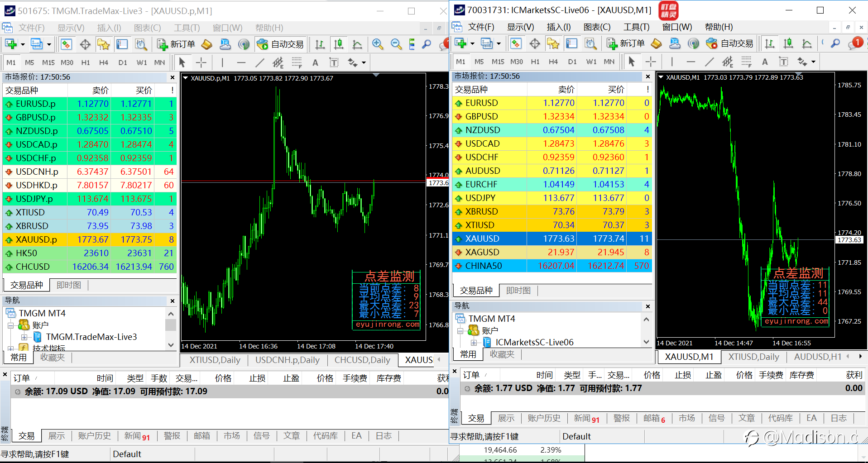This screenshot has width=868, height=463.
Task: Open 收藏夹 tab in right navigator
Action: tap(502, 354)
